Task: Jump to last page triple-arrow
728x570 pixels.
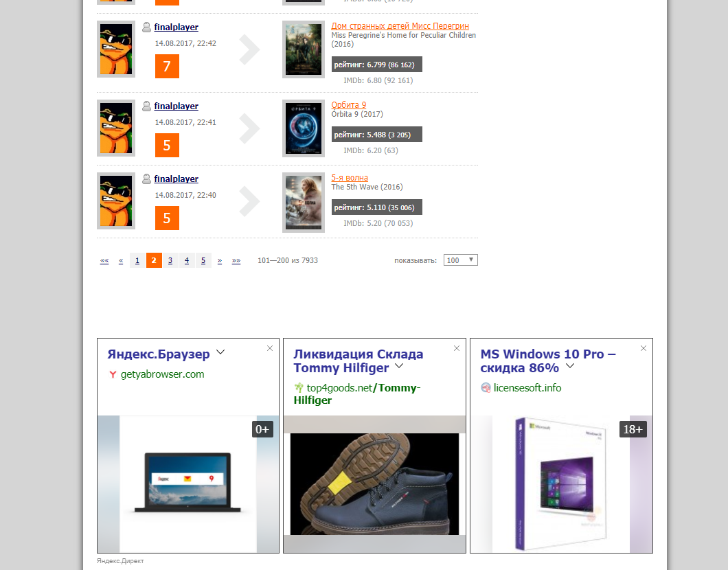Action: (236, 260)
